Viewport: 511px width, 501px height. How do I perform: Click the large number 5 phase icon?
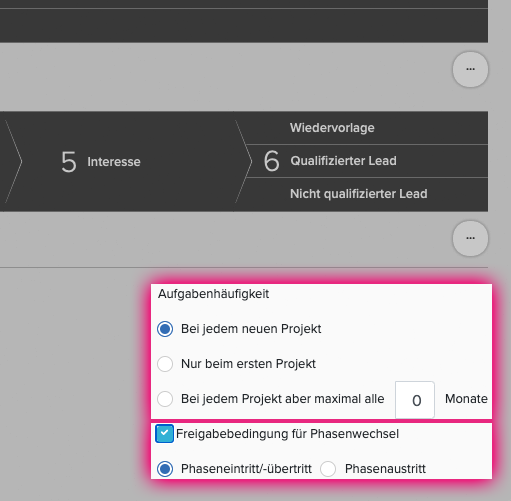point(69,162)
